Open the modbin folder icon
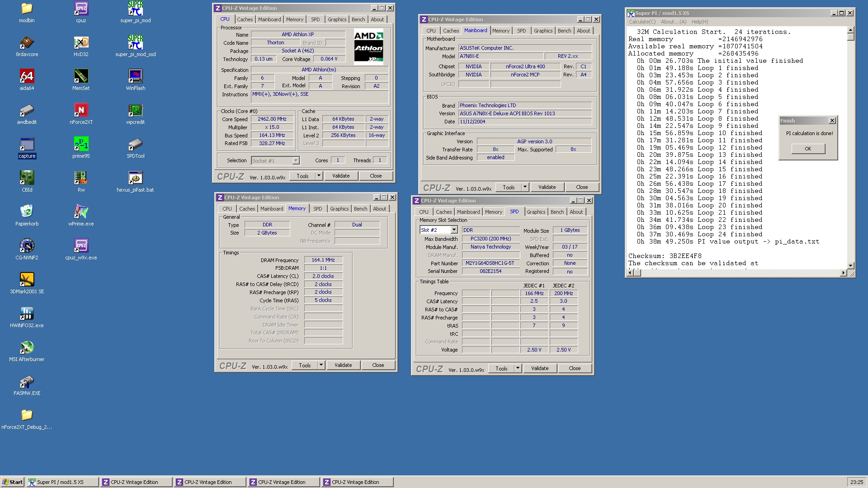 27,12
